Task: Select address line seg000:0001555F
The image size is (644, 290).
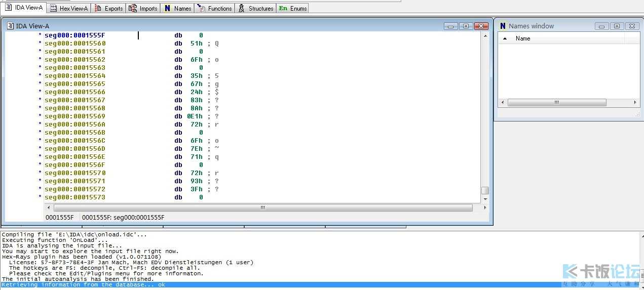Action: point(75,35)
